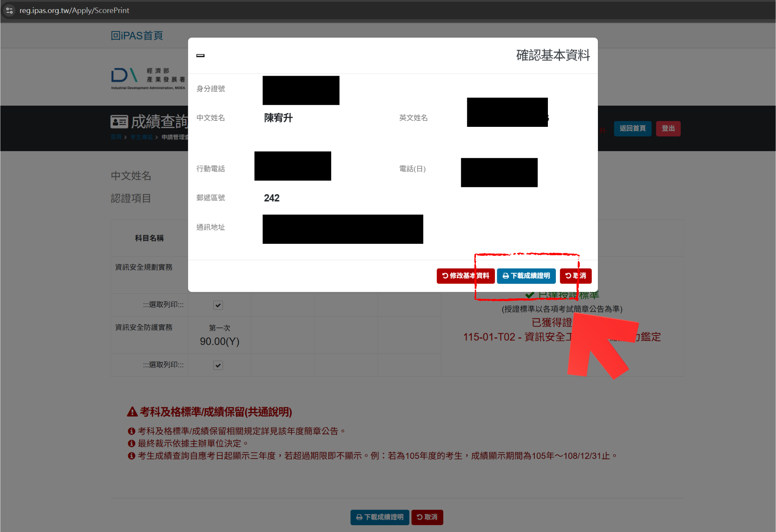Click the 第一次 attempt label
Viewport: 776px width, 532px height.
click(x=219, y=328)
